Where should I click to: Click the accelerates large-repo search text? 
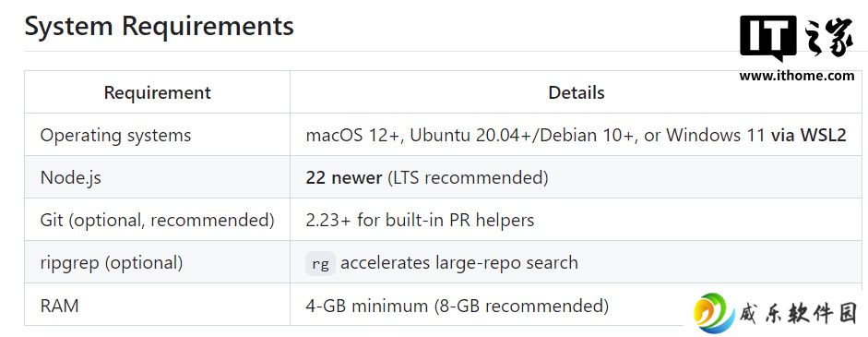pos(459,262)
